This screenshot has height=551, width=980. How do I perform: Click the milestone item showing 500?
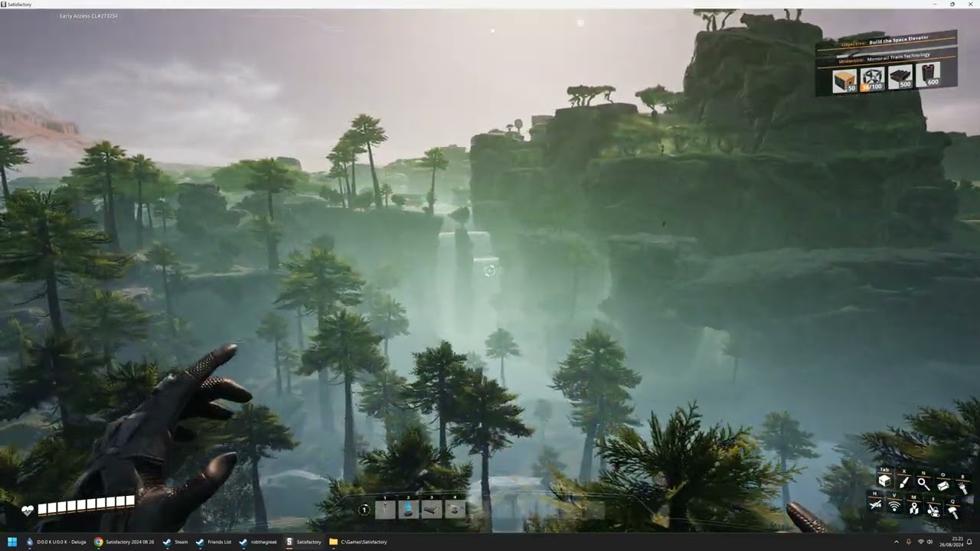[x=900, y=77]
